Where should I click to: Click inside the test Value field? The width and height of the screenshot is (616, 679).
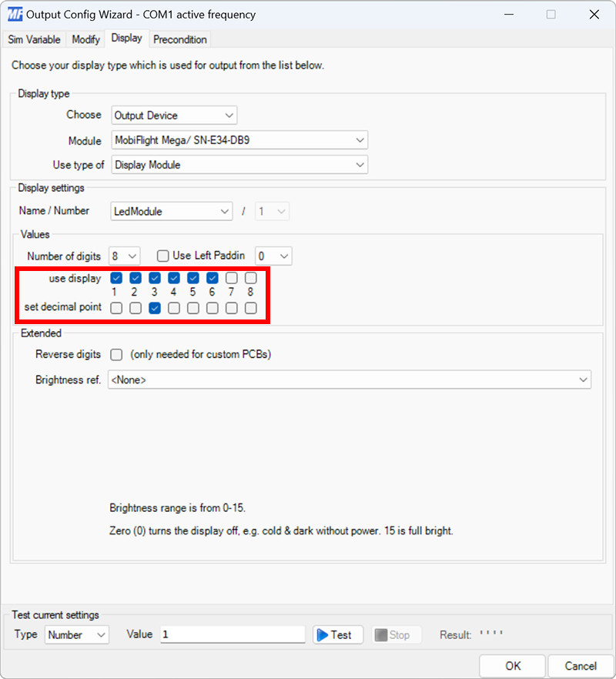pos(231,634)
